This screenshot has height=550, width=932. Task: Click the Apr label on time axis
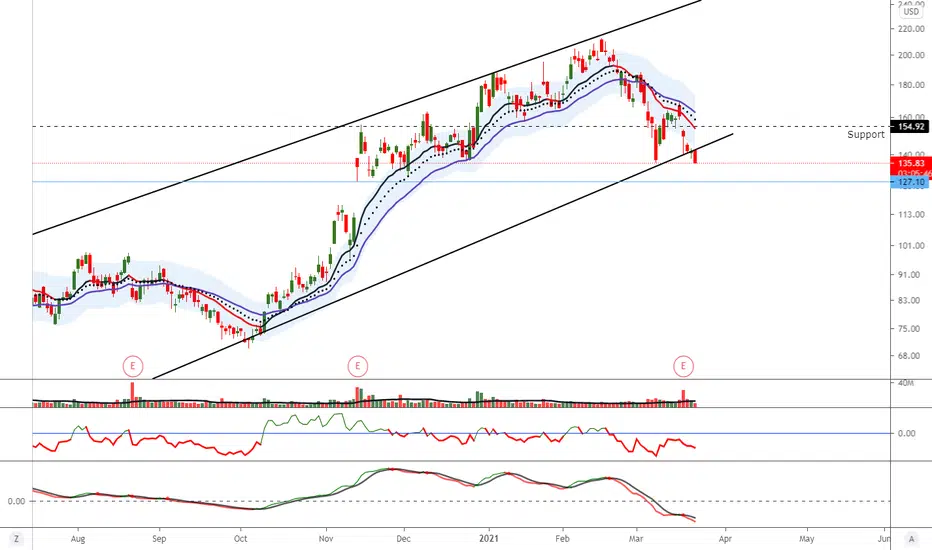click(725, 539)
